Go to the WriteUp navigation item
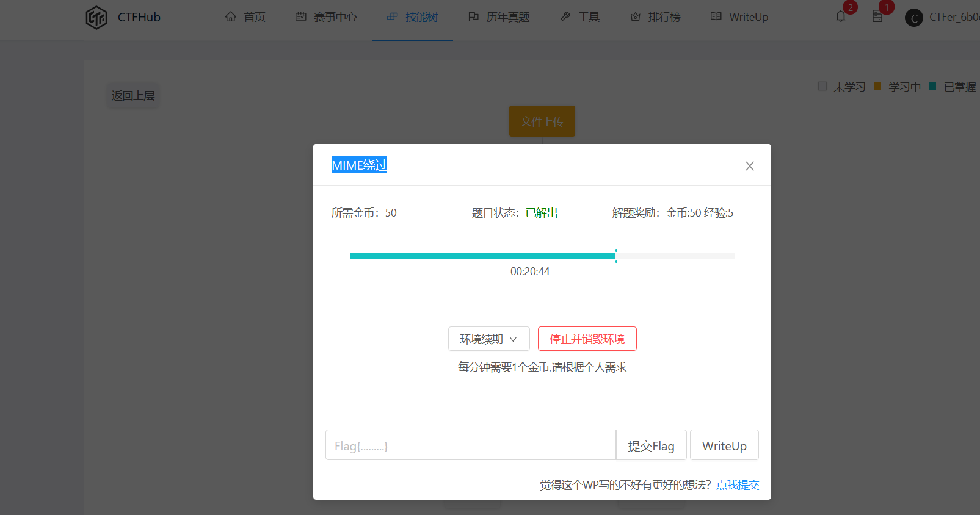The height and width of the screenshot is (515, 980). pos(739,17)
